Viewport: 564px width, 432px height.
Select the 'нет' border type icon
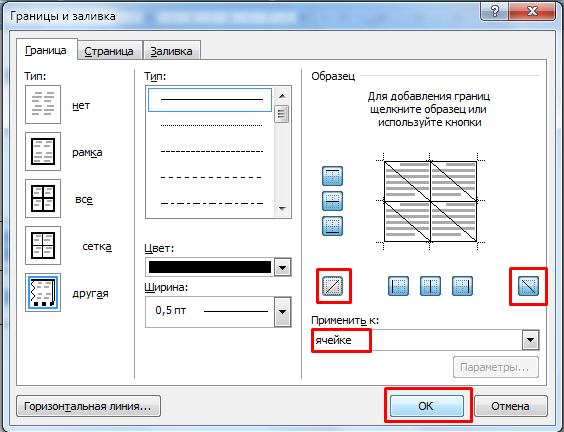pyautogui.click(x=43, y=105)
